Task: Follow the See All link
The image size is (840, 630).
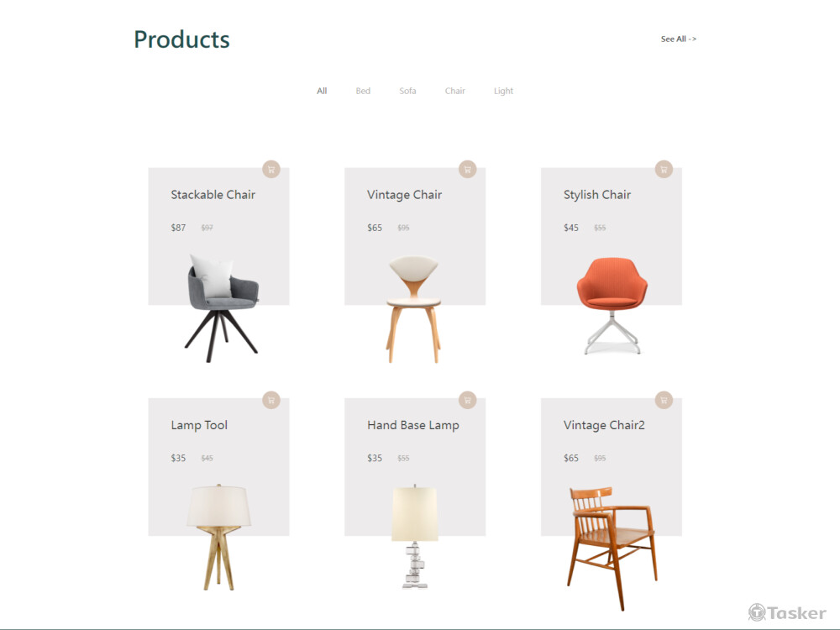Action: pyautogui.click(x=678, y=39)
